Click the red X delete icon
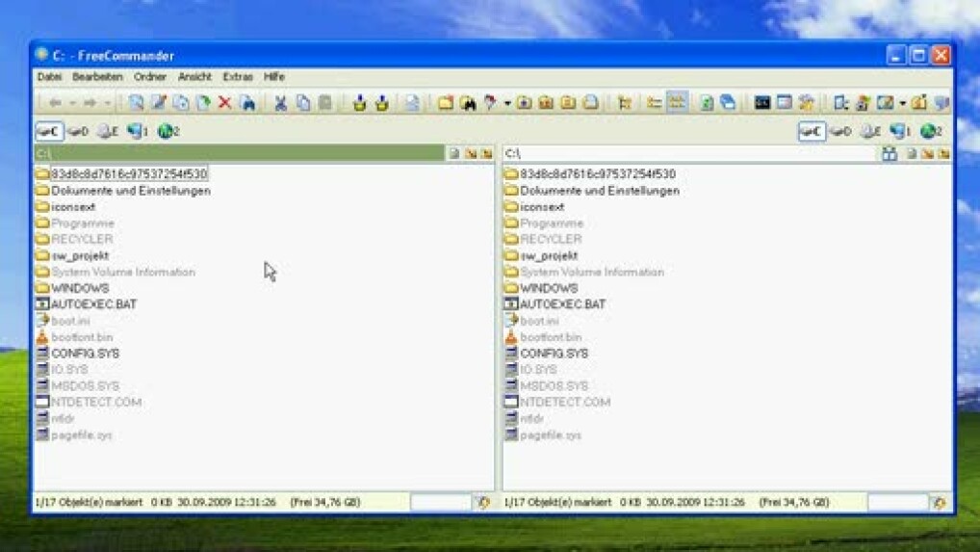Image resolution: width=980 pixels, height=552 pixels. coord(224,103)
